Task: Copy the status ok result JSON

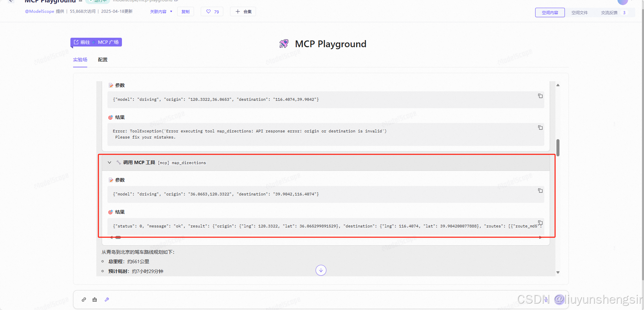Action: tap(540, 223)
